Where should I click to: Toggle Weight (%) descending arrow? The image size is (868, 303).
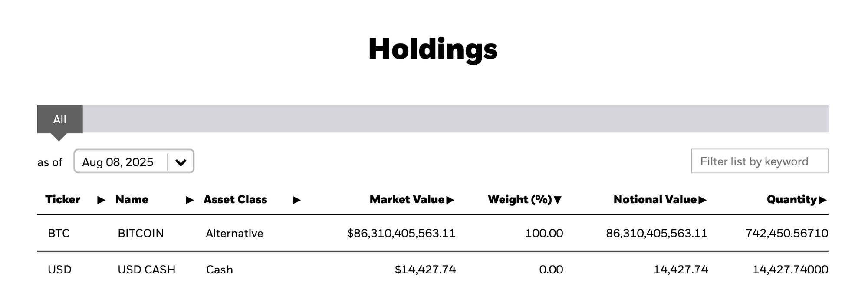(x=558, y=200)
